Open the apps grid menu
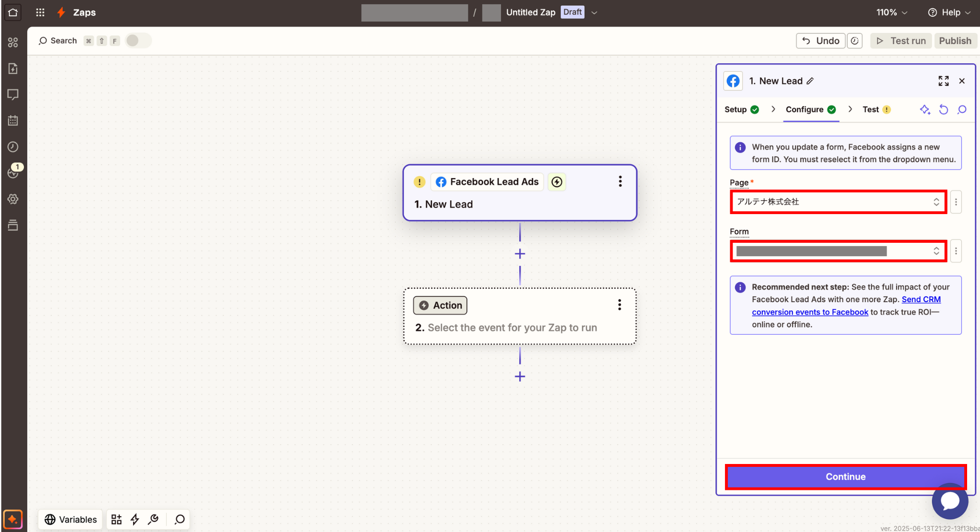 40,12
